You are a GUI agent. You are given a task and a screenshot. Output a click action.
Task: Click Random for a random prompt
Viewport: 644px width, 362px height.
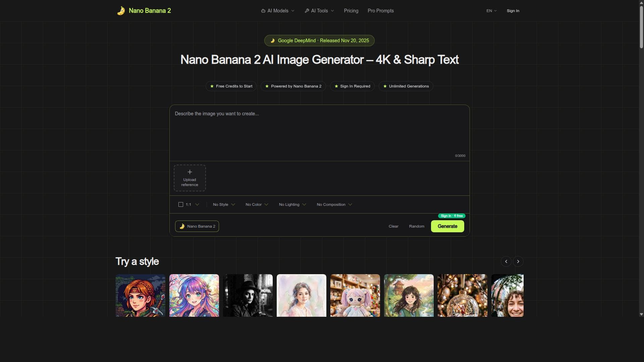tap(417, 226)
